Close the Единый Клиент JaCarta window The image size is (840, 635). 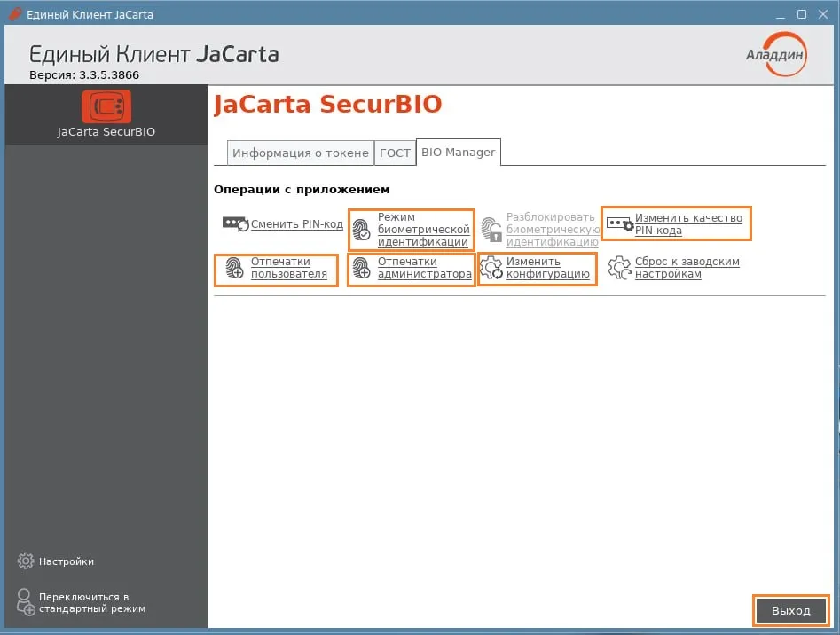tap(823, 14)
